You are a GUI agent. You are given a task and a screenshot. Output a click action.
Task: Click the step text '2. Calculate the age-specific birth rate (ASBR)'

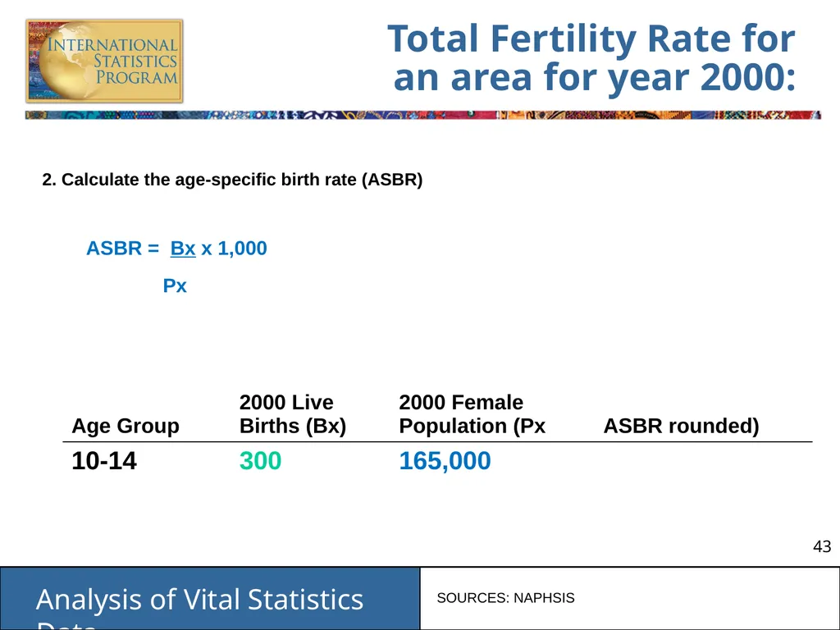(x=232, y=180)
